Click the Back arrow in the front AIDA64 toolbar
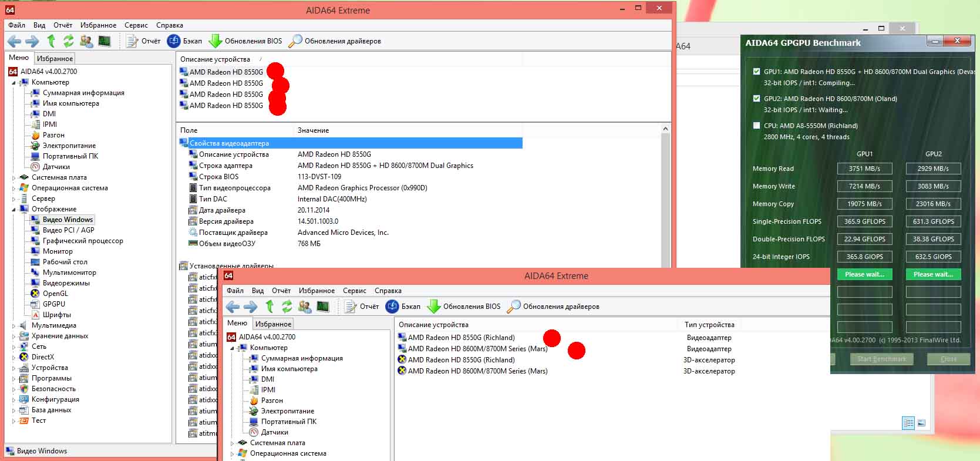The image size is (980, 461). click(x=233, y=307)
